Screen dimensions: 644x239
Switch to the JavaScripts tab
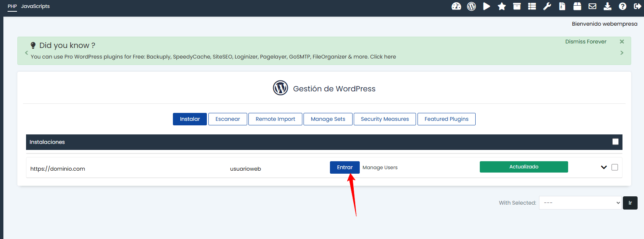(x=35, y=6)
